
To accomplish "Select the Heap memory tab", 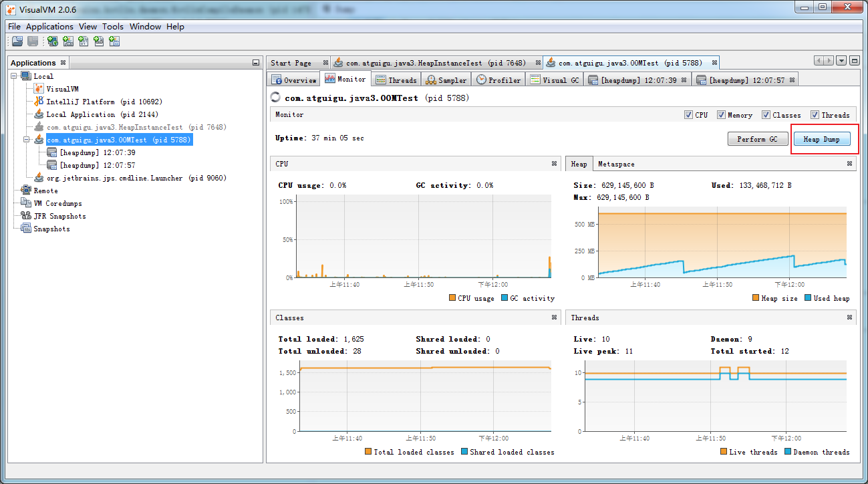I will [579, 164].
